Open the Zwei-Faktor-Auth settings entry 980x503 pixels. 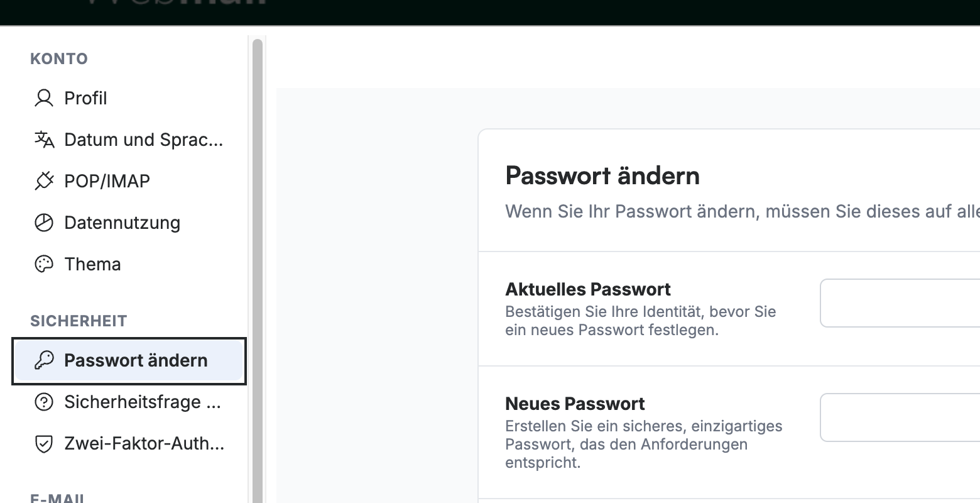[129, 443]
